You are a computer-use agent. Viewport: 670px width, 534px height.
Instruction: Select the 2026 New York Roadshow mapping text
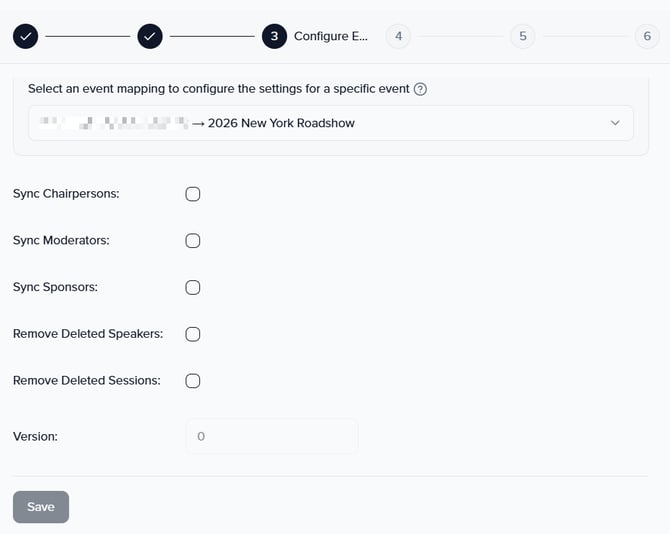(x=281, y=123)
